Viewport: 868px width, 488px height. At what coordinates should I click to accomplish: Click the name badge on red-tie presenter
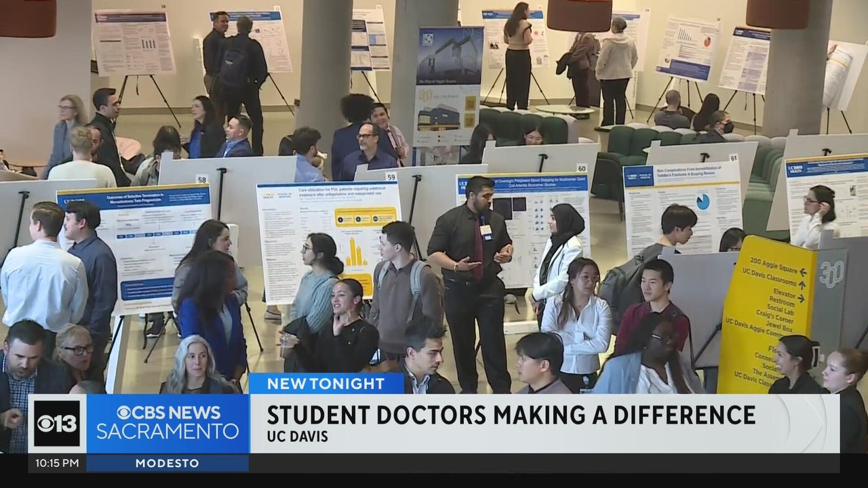pyautogui.click(x=486, y=230)
